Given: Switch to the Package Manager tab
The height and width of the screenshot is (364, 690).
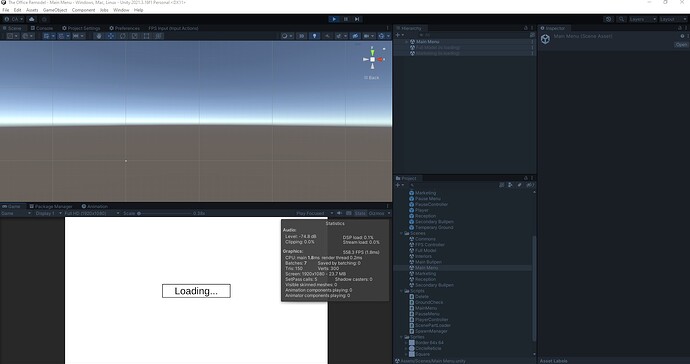Looking at the screenshot, I should coord(51,206).
